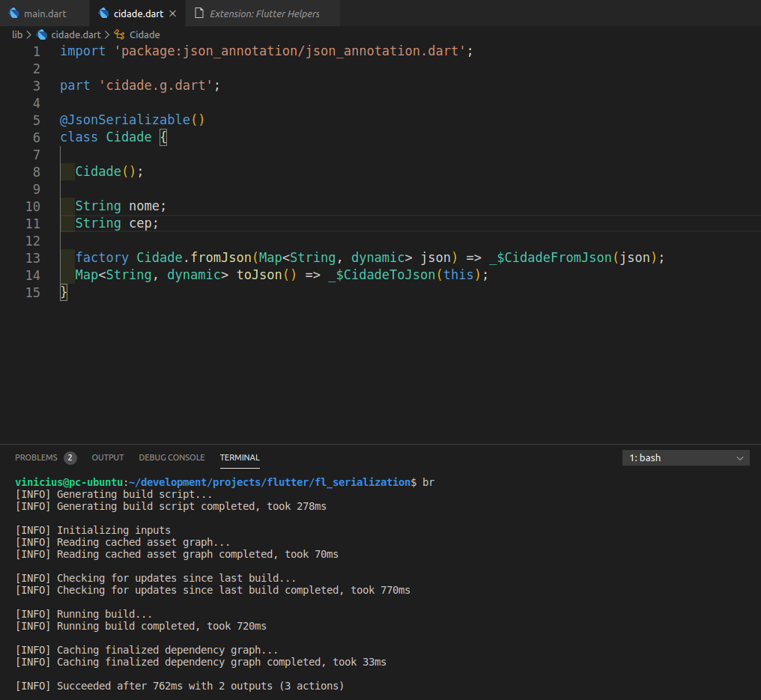Click the @JsonSerializable() annotation
Image resolution: width=761 pixels, height=700 pixels.
[x=132, y=120]
